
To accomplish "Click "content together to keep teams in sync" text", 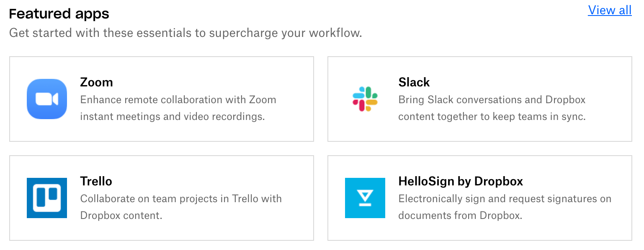I will (x=492, y=117).
